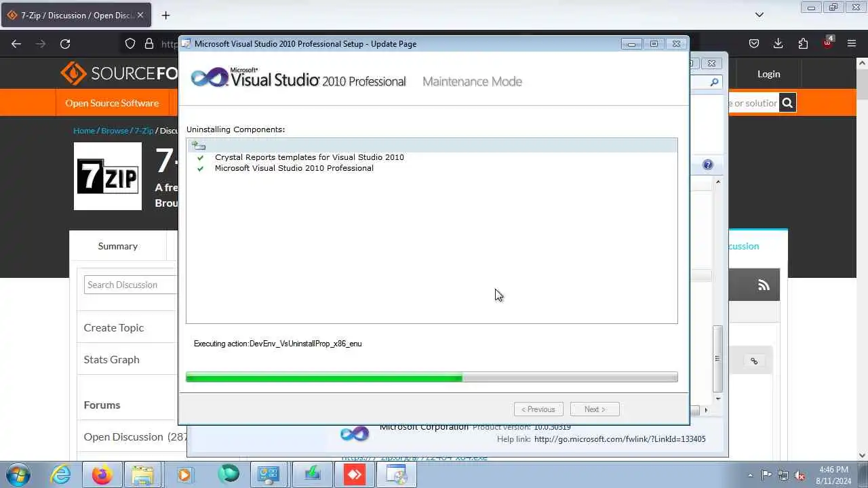
Task: Click the go.microsoft.com help link
Action: pos(620,439)
